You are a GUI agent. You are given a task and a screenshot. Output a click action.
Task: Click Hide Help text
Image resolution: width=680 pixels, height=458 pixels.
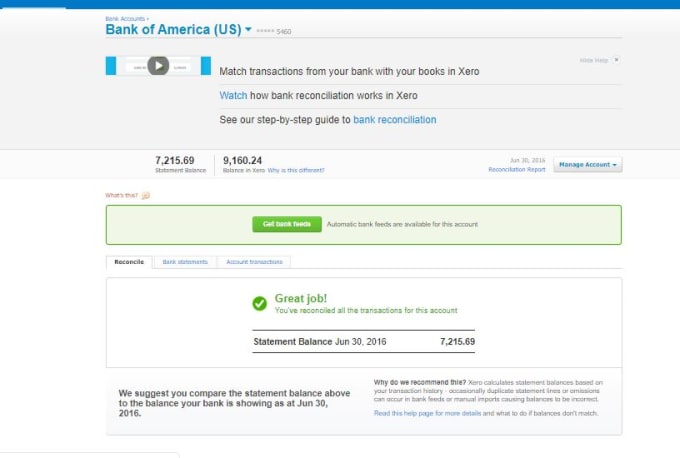(x=594, y=60)
